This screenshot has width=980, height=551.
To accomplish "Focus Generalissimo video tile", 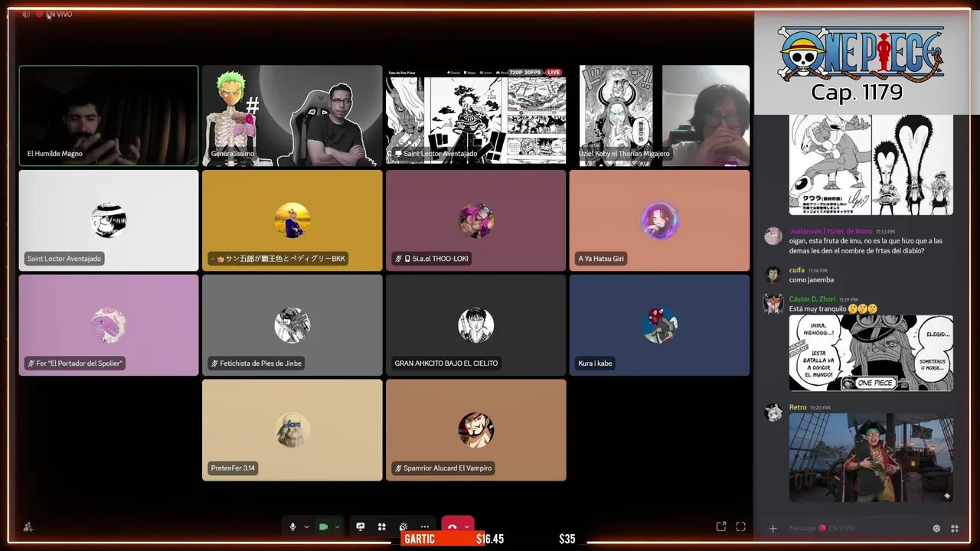I will pyautogui.click(x=292, y=116).
